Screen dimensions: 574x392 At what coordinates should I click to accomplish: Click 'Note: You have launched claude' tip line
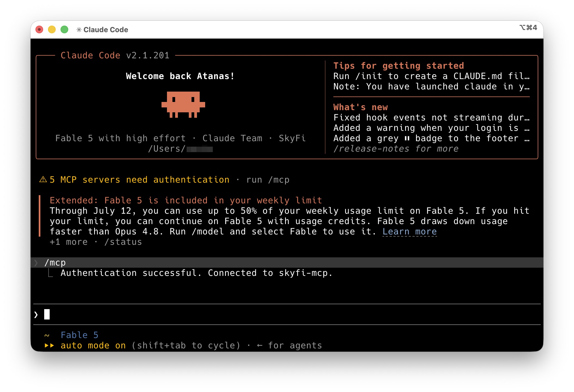(431, 86)
